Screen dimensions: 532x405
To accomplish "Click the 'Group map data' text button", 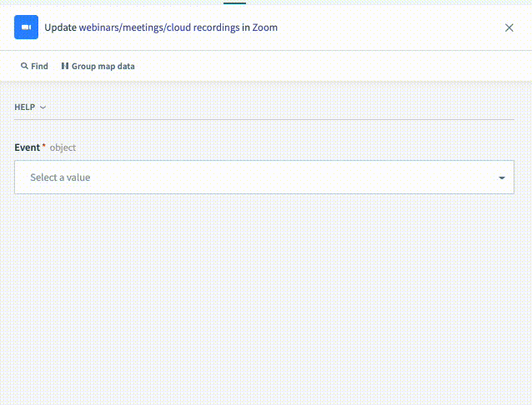I will (x=103, y=66).
